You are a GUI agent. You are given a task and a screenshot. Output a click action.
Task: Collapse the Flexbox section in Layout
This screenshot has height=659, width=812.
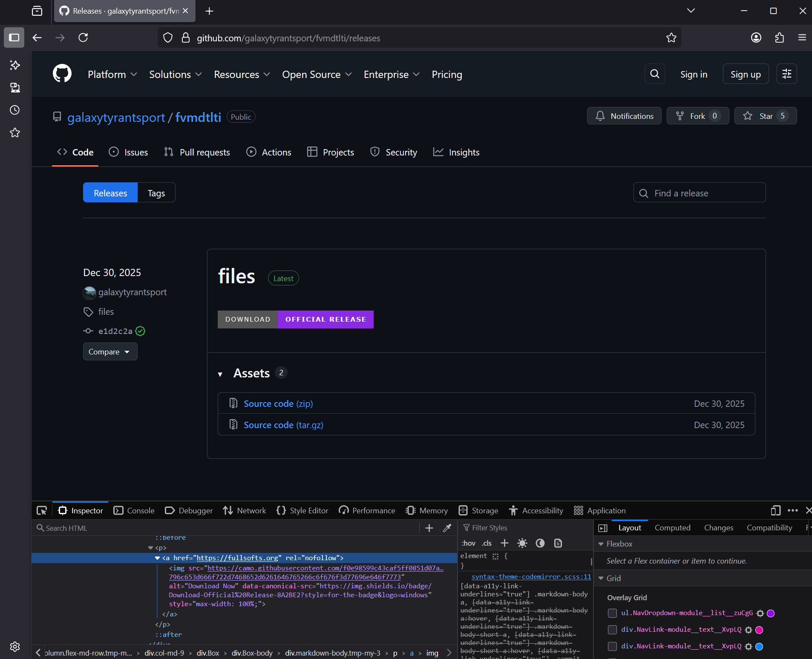tap(601, 544)
